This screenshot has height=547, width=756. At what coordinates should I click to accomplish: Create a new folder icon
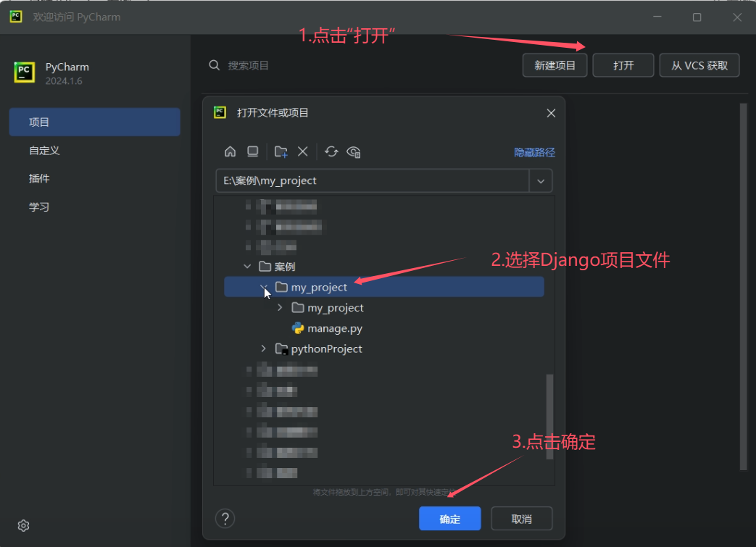281,152
